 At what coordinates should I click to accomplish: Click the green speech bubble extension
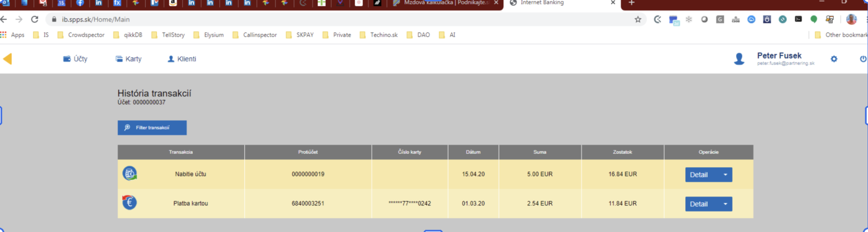click(814, 19)
